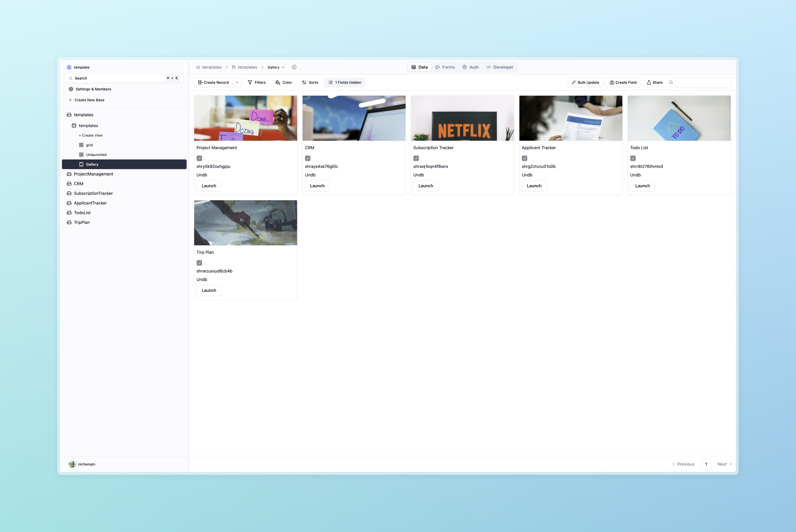Click the plus circle icon beside Gallery
The image size is (796, 532).
294,67
